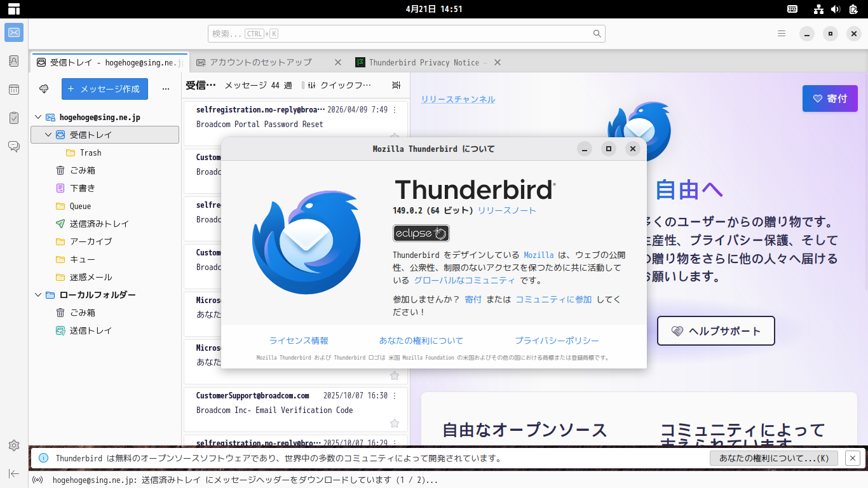Open the volume indicator in top bar
Image resolution: width=868 pixels, height=488 pixels.
[x=836, y=9]
